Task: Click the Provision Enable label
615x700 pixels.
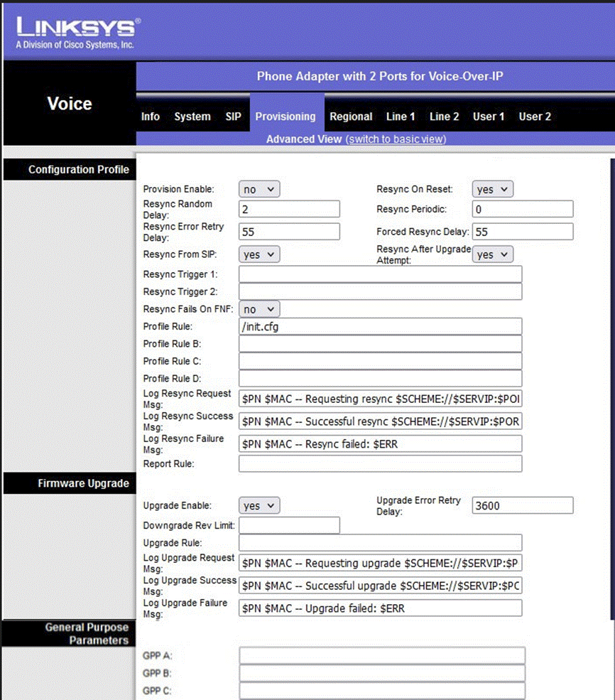Action: tap(178, 189)
